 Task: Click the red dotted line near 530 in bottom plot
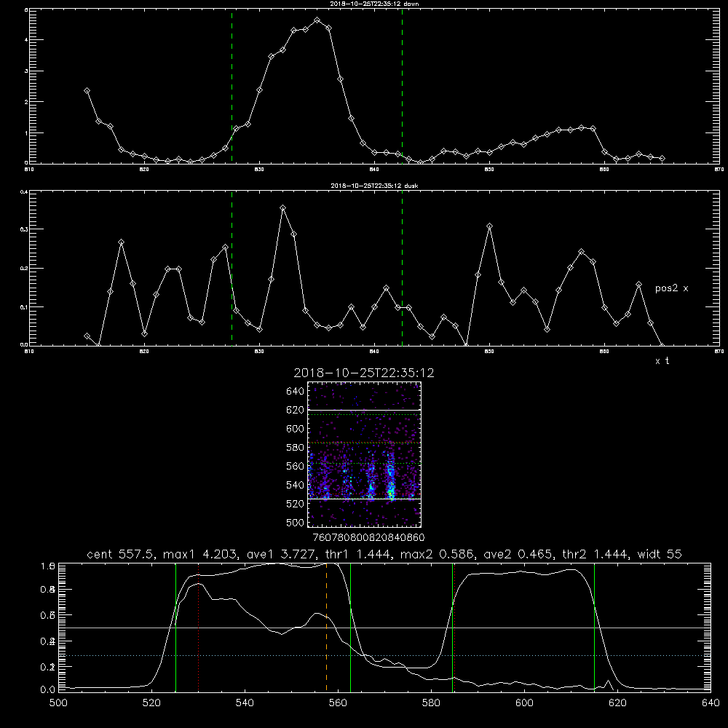pos(199,627)
